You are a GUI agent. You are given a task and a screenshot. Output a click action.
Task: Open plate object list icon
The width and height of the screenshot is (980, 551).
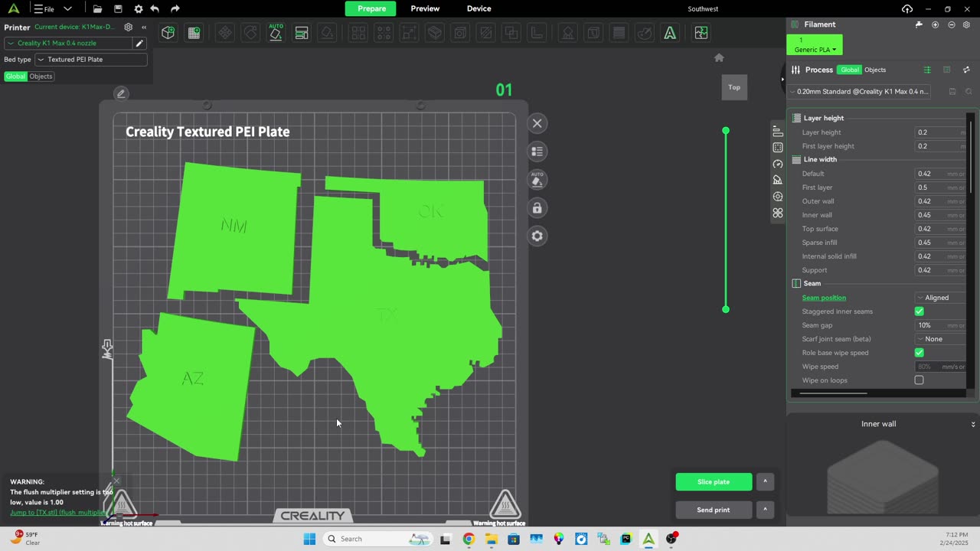(537, 152)
